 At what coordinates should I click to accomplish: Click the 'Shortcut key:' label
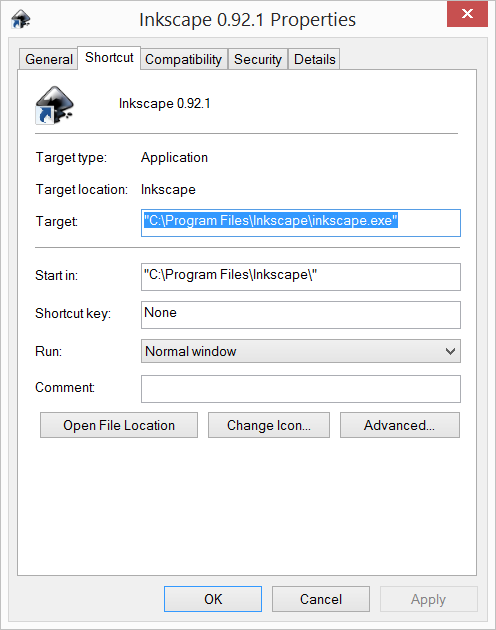[73, 313]
